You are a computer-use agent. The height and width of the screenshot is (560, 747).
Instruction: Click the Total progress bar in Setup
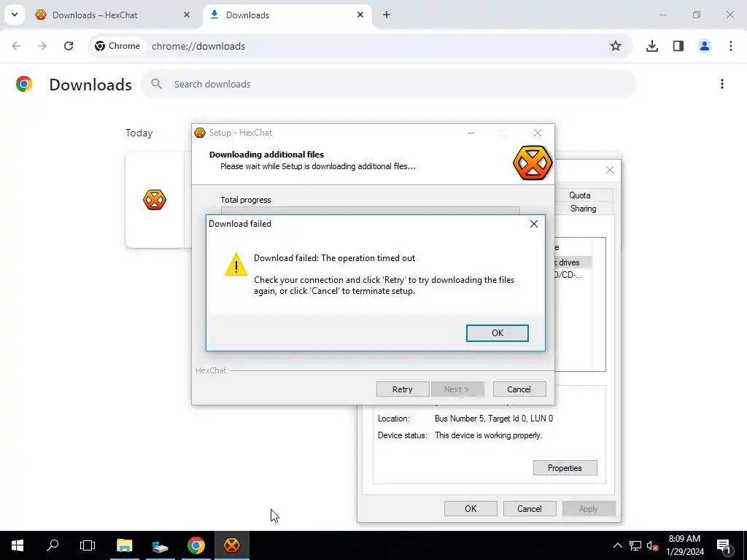(370, 211)
